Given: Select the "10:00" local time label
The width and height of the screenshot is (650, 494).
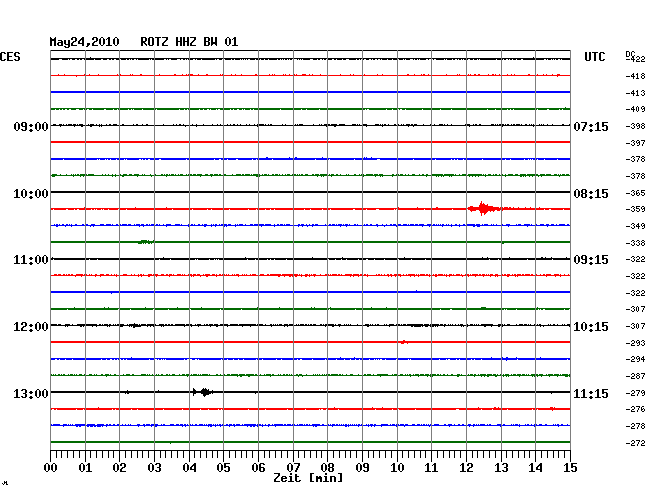Looking at the screenshot, I should (x=31, y=194).
